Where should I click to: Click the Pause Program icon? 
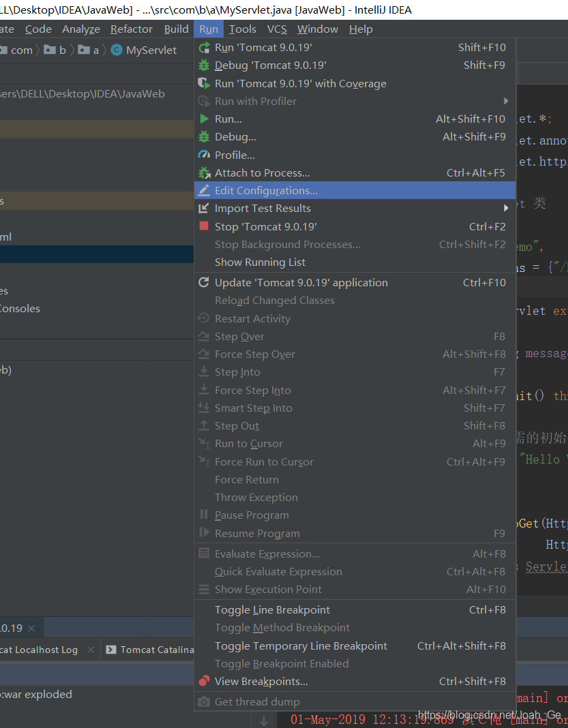204,515
